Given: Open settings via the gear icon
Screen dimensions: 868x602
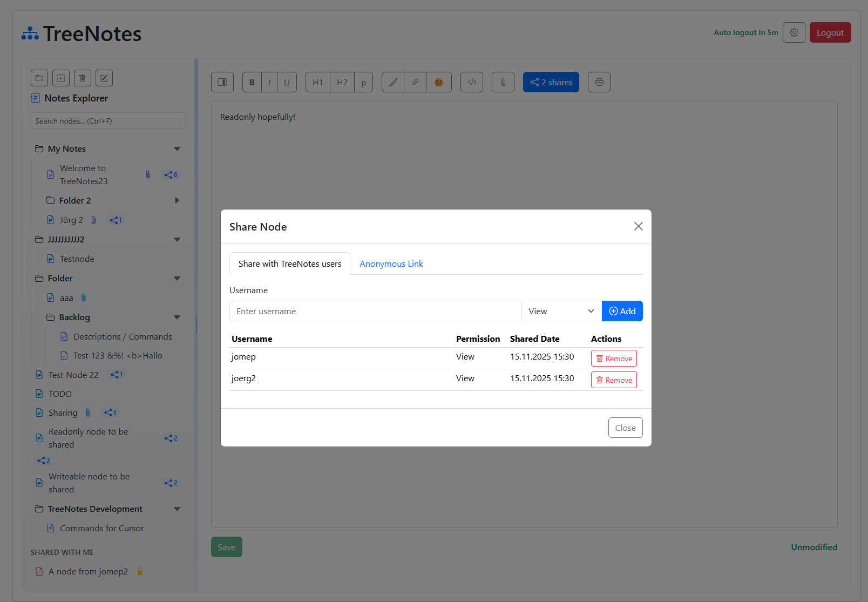Looking at the screenshot, I should [794, 32].
